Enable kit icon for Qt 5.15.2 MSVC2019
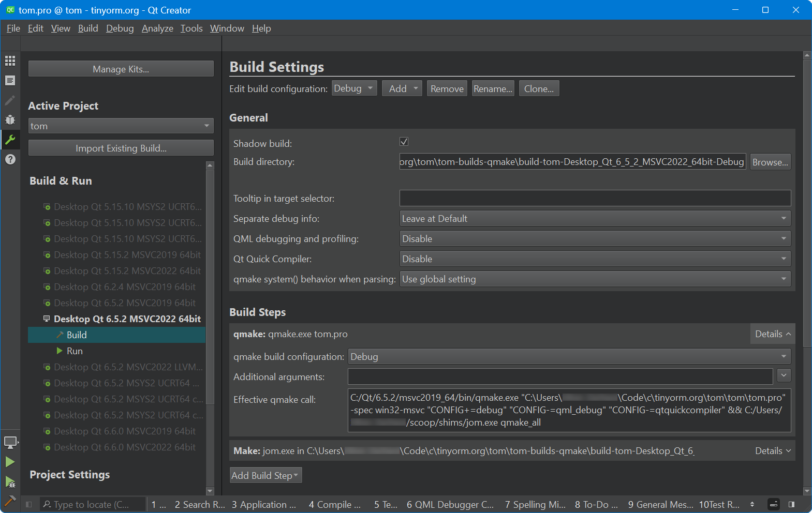Viewport: 812px width, 513px height. point(47,255)
